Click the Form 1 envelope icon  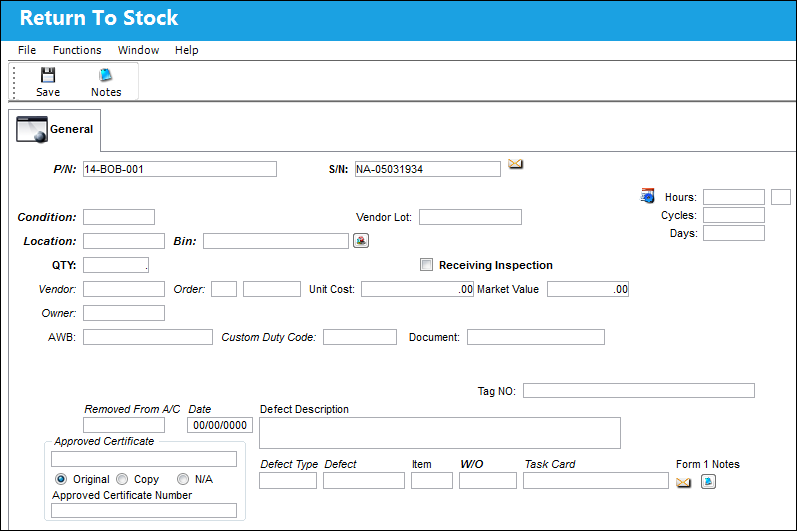click(684, 482)
